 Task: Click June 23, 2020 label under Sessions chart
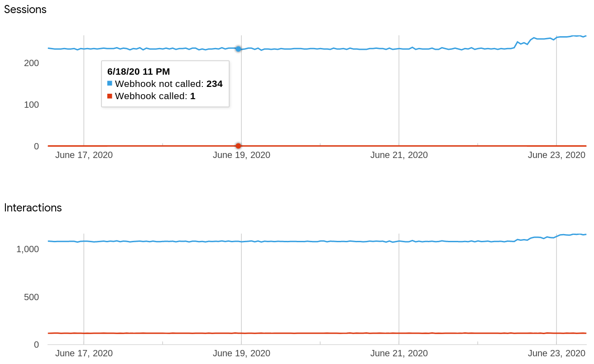556,155
